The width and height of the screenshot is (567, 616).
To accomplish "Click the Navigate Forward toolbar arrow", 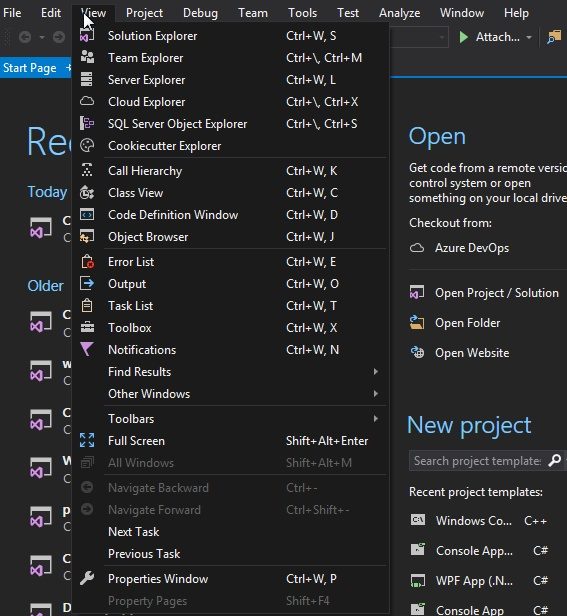I will click(59, 37).
